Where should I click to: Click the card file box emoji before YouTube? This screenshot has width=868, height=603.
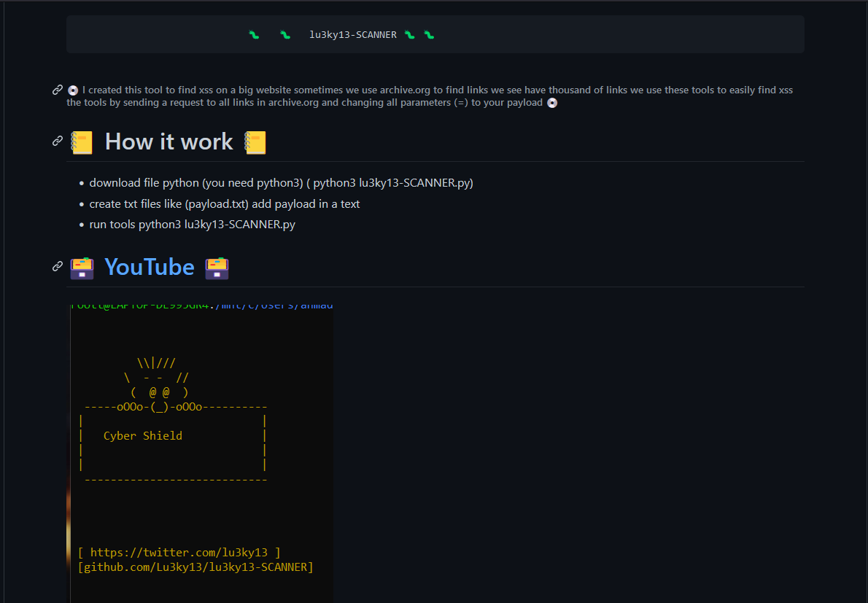click(x=82, y=268)
